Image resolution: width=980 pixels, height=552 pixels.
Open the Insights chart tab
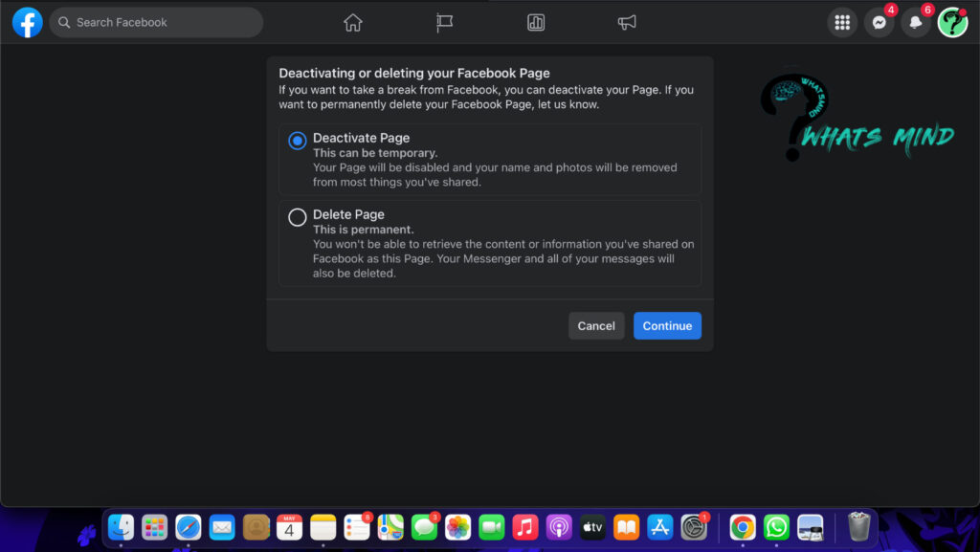click(x=536, y=22)
